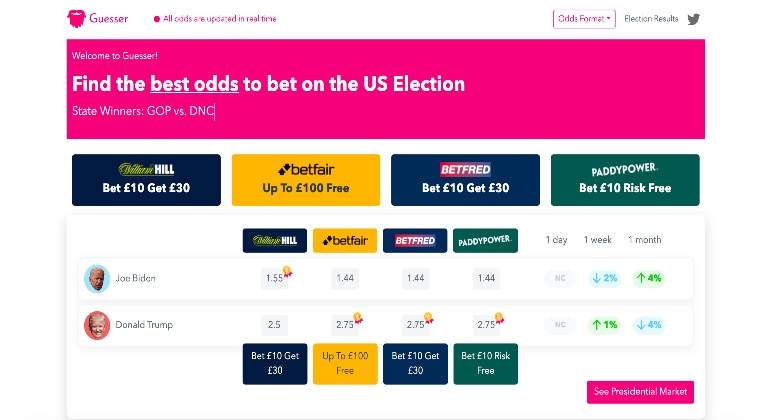
Task: Go to Election Results page
Action: [651, 19]
